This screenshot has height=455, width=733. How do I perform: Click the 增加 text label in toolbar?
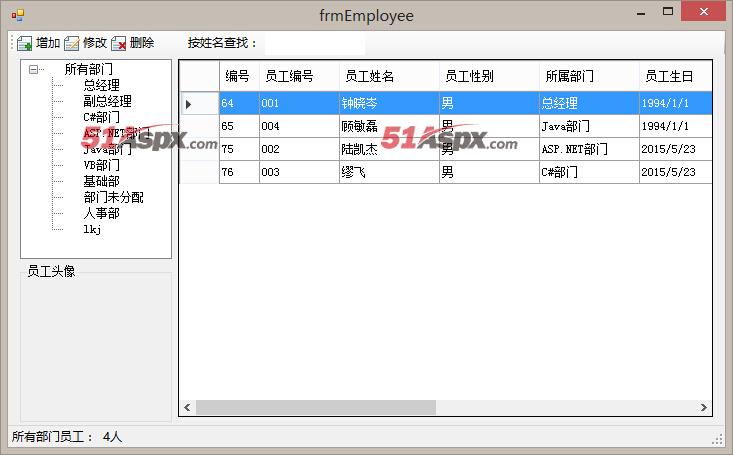(x=48, y=43)
